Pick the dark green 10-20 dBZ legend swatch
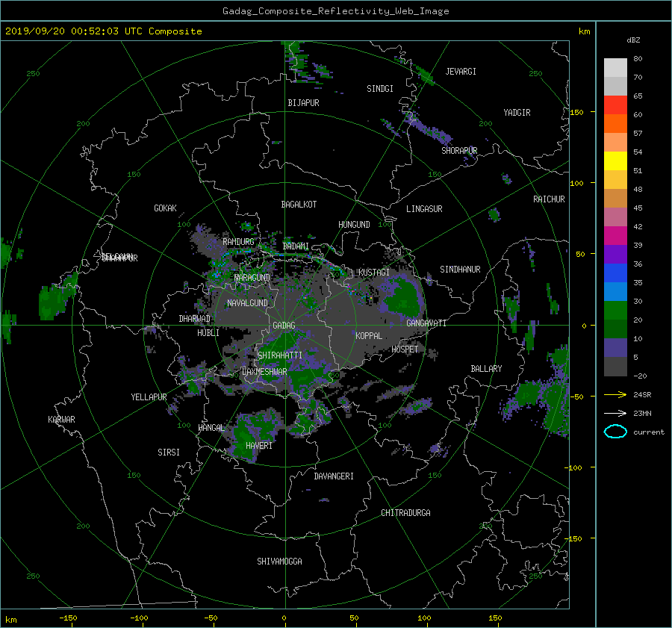The height and width of the screenshot is (628, 672). pyautogui.click(x=615, y=329)
